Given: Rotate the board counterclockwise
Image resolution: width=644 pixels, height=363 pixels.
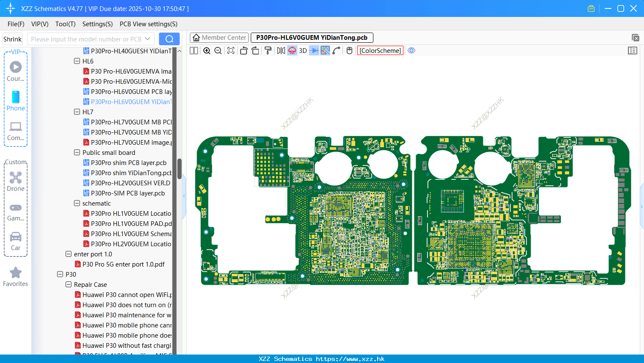Looking at the screenshot, I should (x=244, y=50).
